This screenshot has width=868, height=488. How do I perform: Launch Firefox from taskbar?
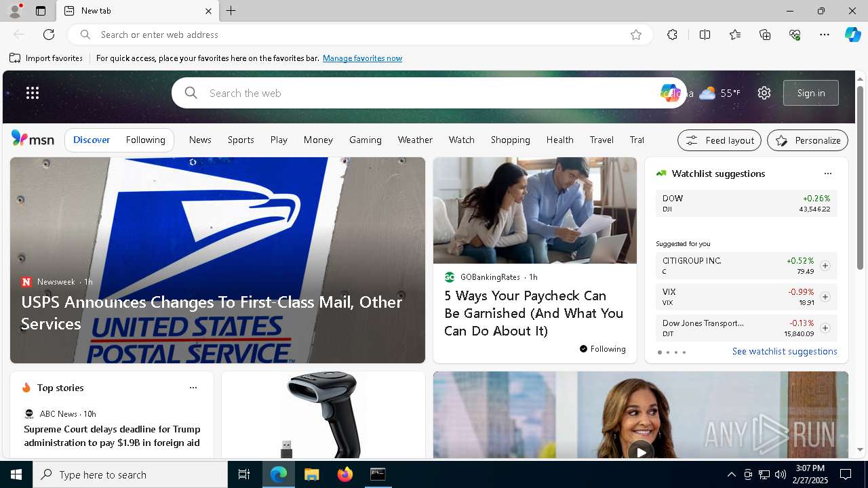pos(344,474)
